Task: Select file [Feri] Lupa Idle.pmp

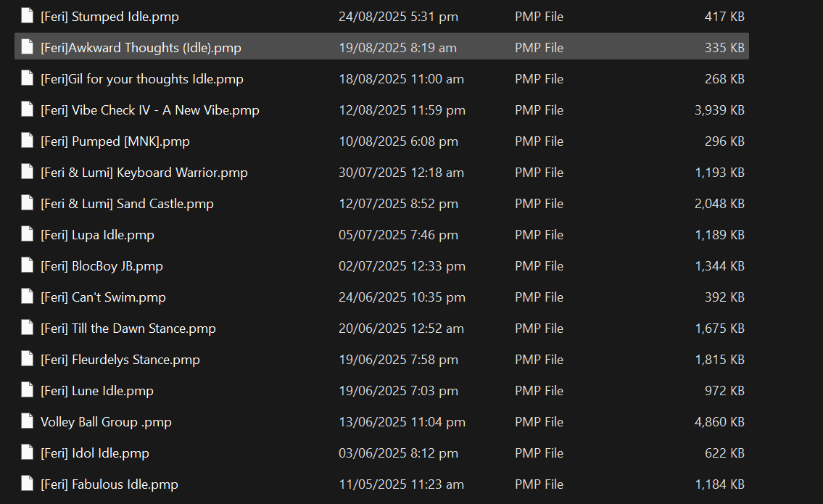Action: click(98, 235)
